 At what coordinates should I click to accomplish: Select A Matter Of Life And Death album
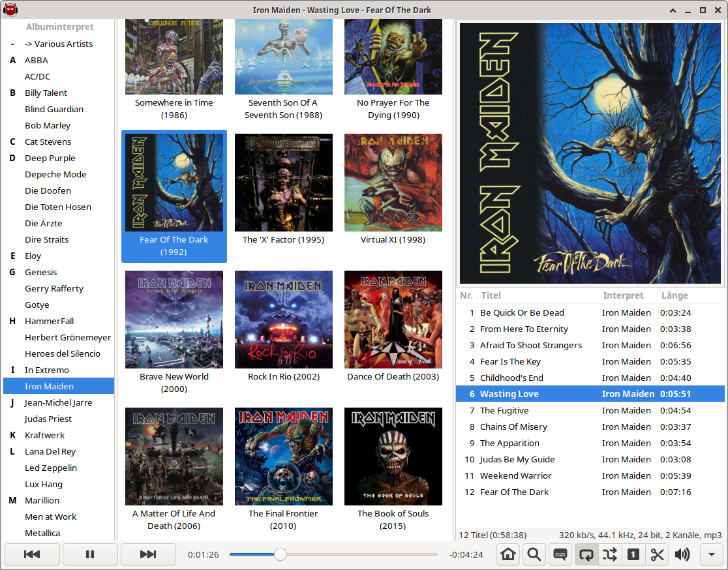click(174, 470)
